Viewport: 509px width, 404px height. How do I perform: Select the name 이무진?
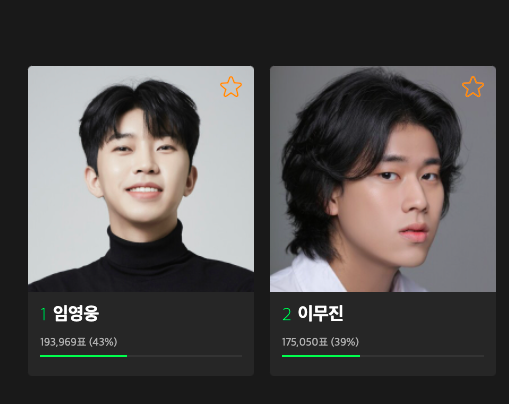click(320, 313)
